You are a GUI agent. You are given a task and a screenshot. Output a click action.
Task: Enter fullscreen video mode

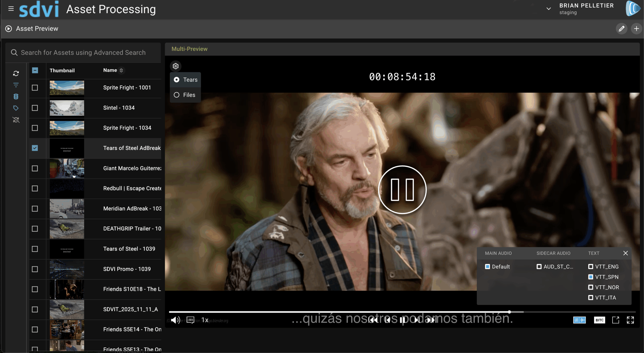tap(630, 320)
